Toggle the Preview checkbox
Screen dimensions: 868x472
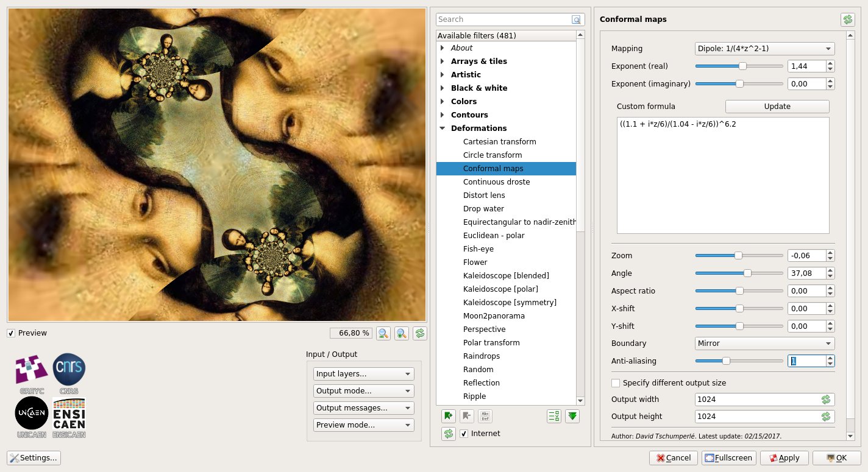click(x=11, y=333)
